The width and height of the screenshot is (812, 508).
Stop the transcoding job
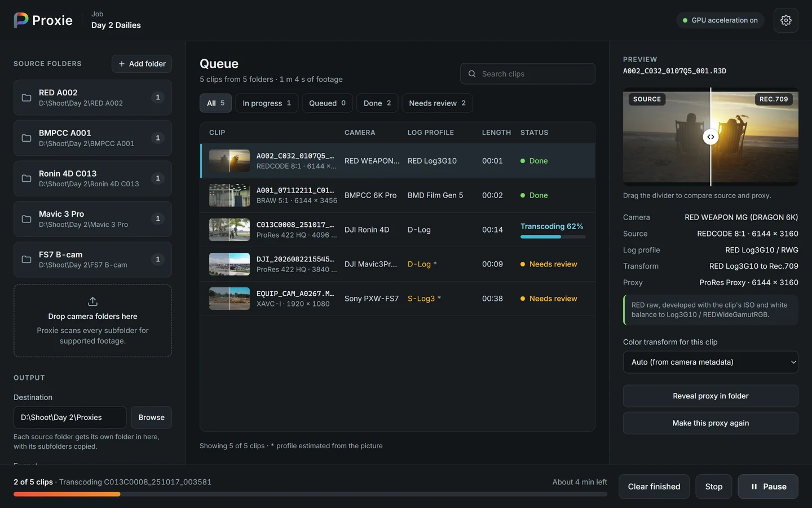point(713,487)
